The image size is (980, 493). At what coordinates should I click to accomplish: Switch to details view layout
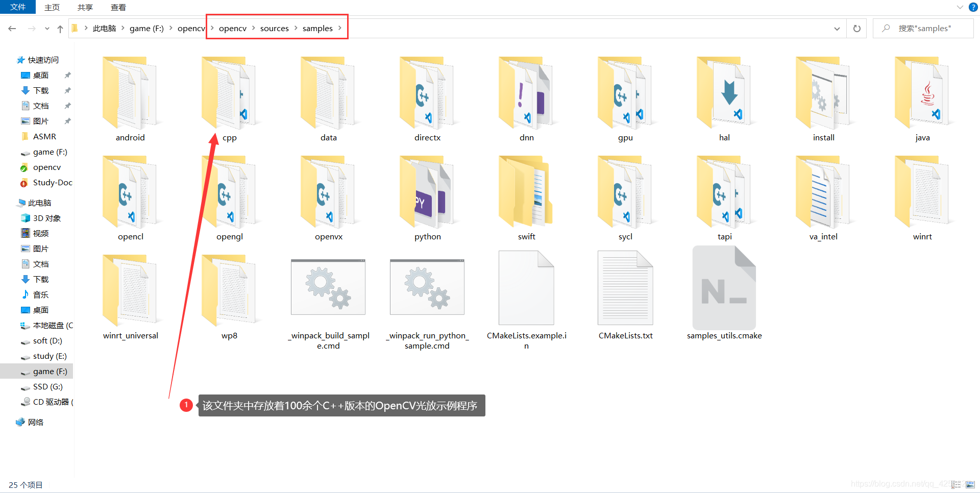pyautogui.click(x=956, y=484)
